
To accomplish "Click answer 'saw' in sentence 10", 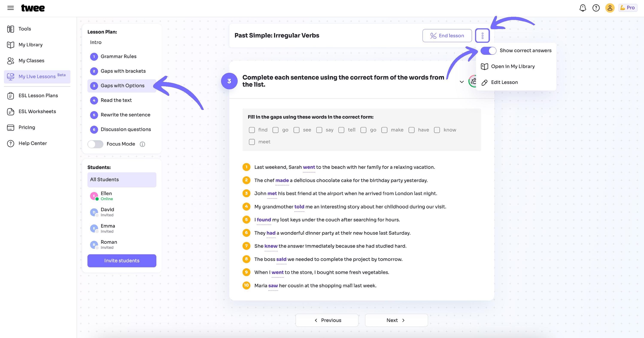I will (x=273, y=286).
